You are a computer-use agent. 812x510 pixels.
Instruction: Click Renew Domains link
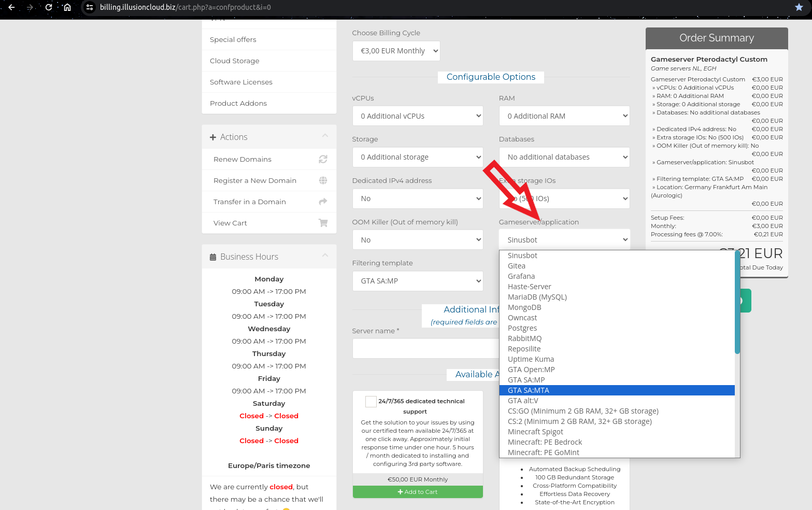pyautogui.click(x=269, y=159)
